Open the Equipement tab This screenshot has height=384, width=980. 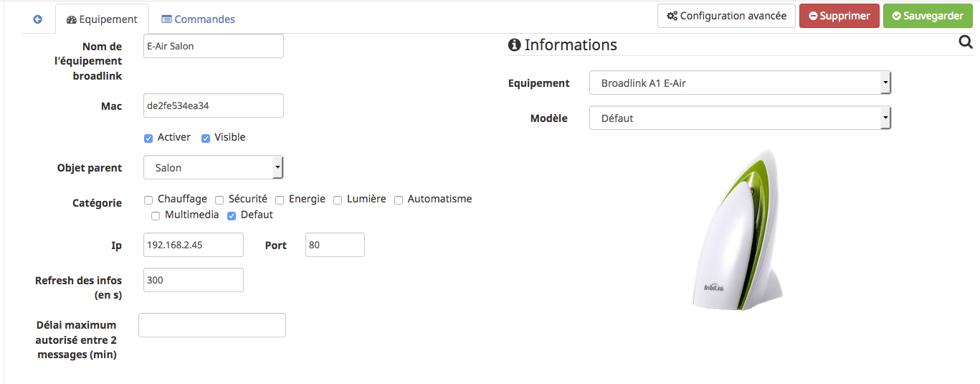pos(102,19)
